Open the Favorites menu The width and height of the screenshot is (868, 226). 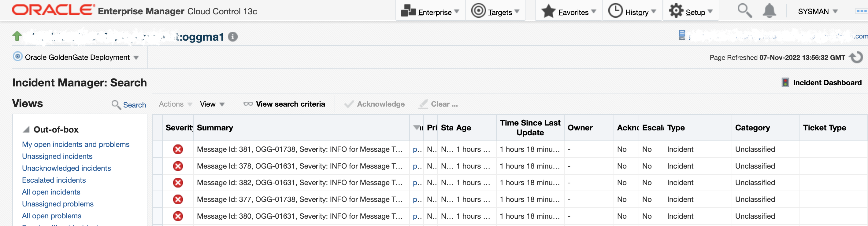coord(569,11)
